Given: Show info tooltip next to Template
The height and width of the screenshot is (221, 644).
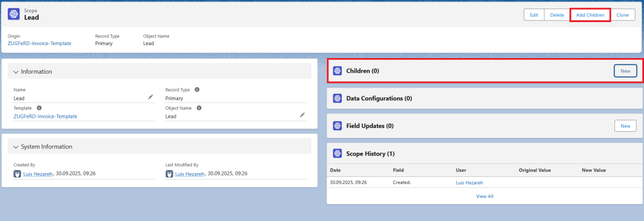Looking at the screenshot, I should coord(39,108).
